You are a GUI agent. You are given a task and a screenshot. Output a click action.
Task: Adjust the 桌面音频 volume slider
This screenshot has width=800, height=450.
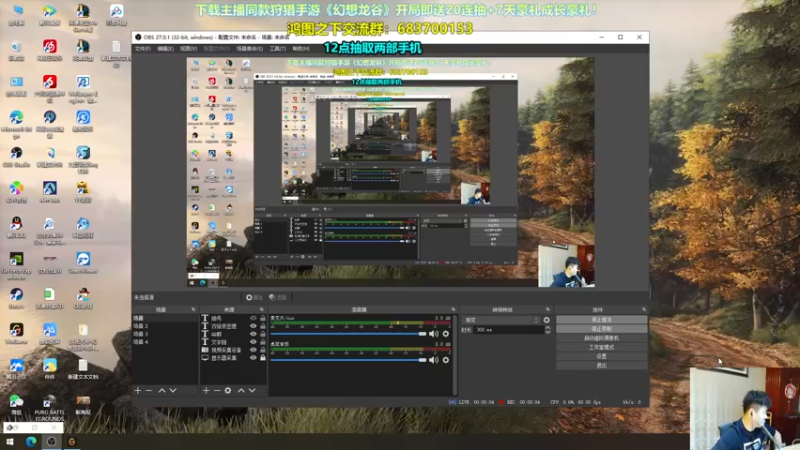(x=348, y=360)
